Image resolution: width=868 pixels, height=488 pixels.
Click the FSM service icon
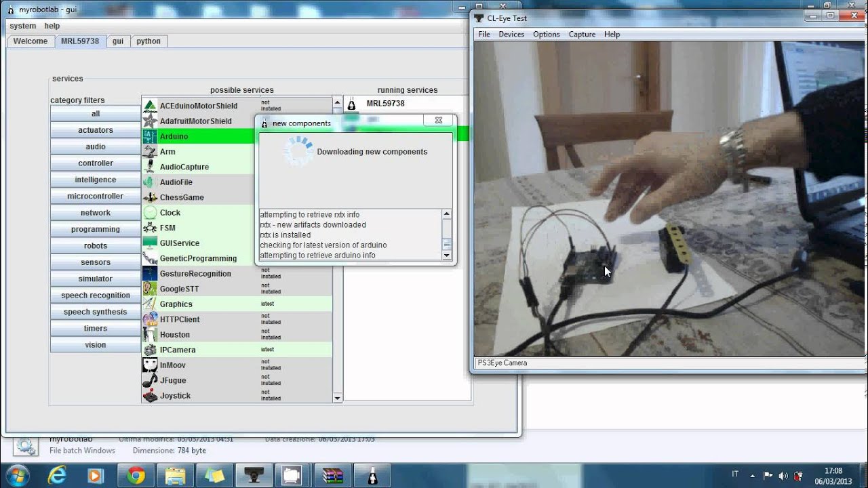pos(150,228)
